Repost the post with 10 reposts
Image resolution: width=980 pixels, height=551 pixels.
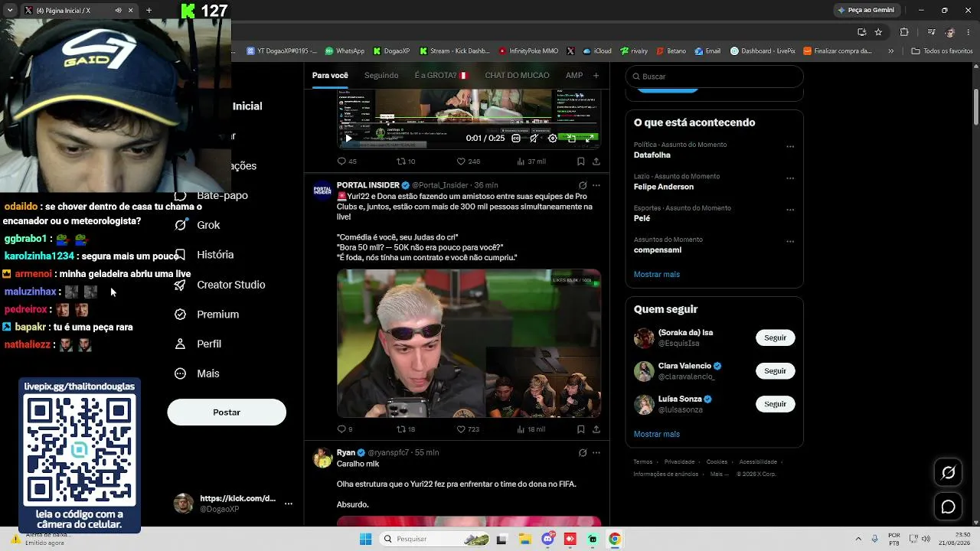pyautogui.click(x=406, y=161)
